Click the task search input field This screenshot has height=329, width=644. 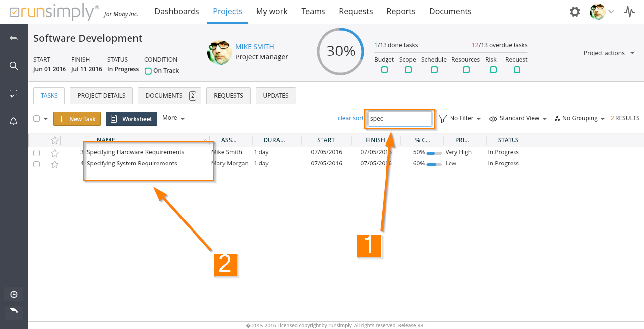pyautogui.click(x=400, y=119)
